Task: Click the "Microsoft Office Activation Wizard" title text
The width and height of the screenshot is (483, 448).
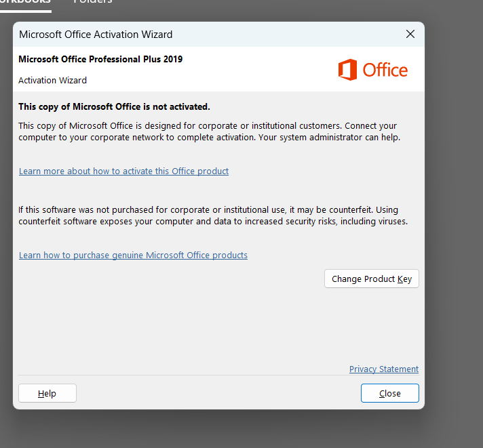Action: coord(96,35)
